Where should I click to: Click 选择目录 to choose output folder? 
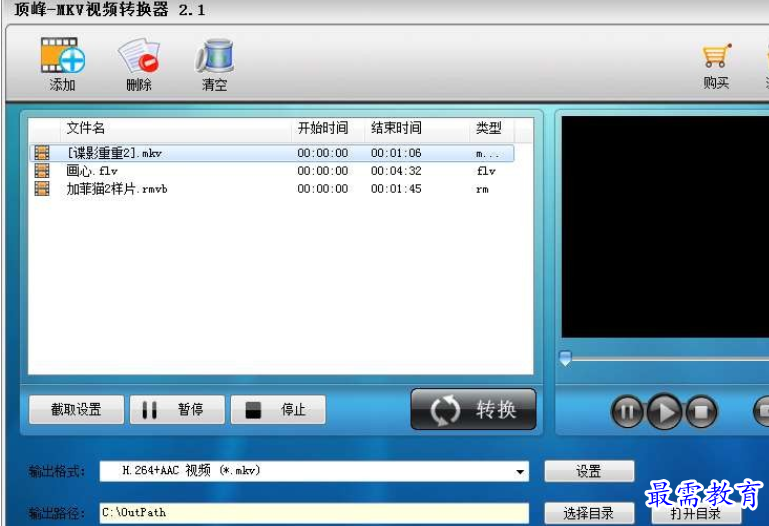click(588, 513)
